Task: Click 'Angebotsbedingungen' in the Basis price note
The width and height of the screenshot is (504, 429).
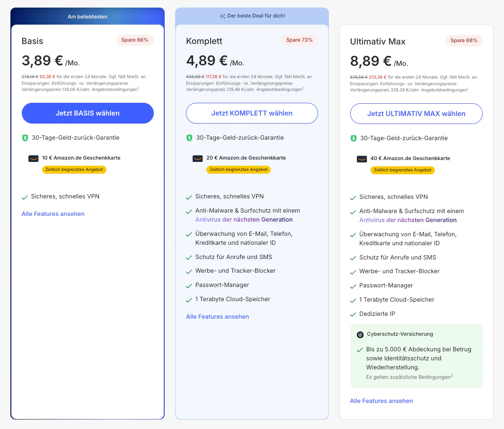Action: coord(115,89)
